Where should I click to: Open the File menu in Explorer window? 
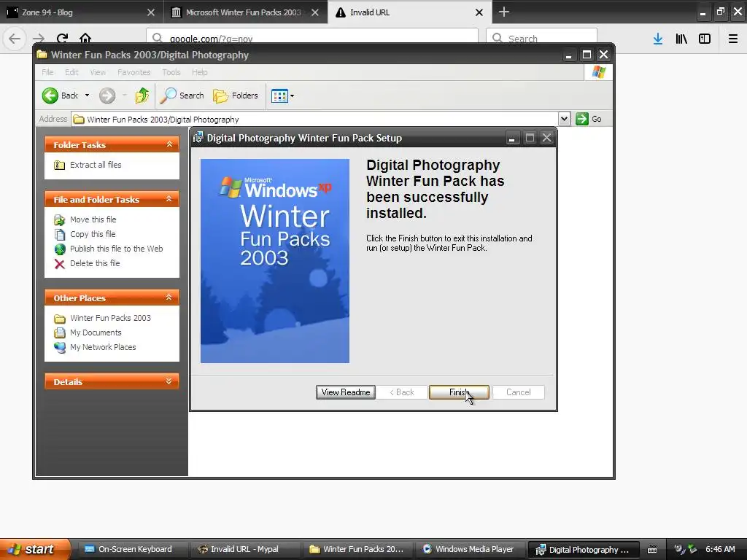click(x=47, y=72)
